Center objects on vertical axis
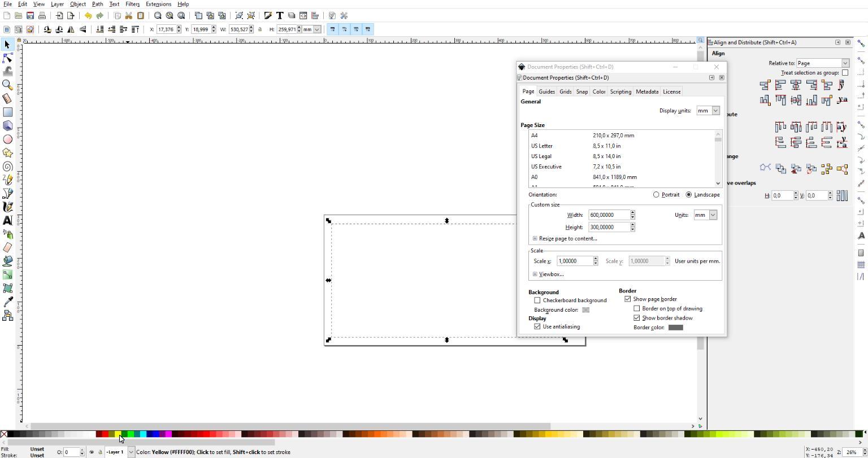 coord(796,85)
